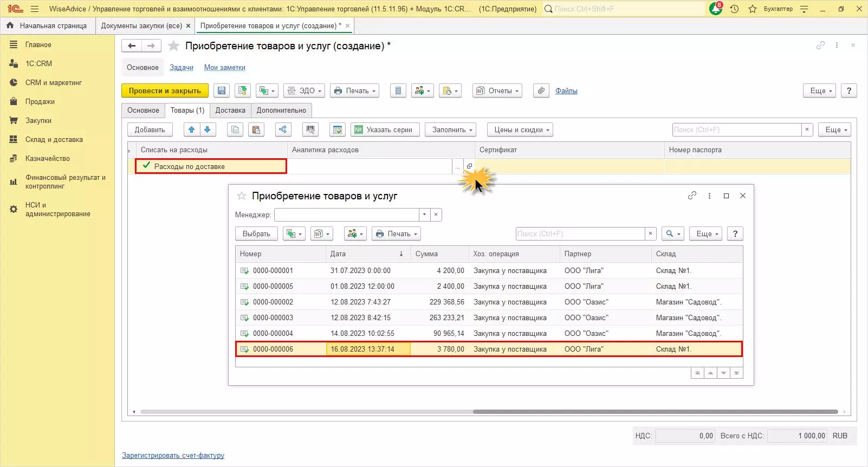This screenshot has width=868, height=467.
Task: Switch to the 'Доставка' tab
Action: coord(230,111)
